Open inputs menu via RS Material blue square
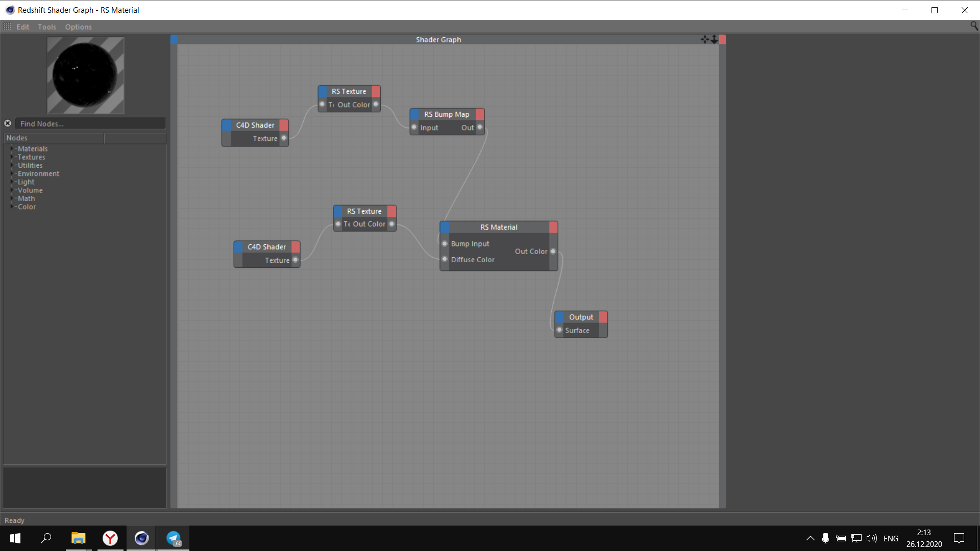The image size is (980, 551). click(445, 227)
